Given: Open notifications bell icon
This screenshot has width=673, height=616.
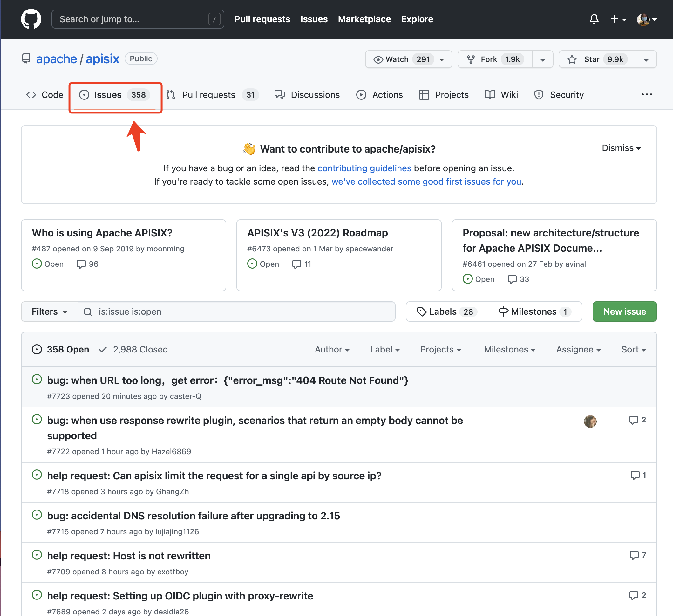Looking at the screenshot, I should (x=594, y=19).
